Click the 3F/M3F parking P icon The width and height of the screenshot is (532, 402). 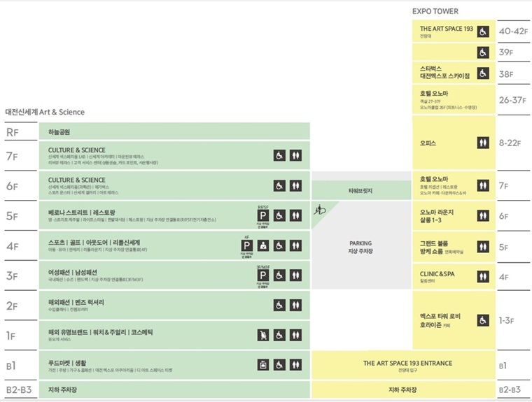pos(263,275)
